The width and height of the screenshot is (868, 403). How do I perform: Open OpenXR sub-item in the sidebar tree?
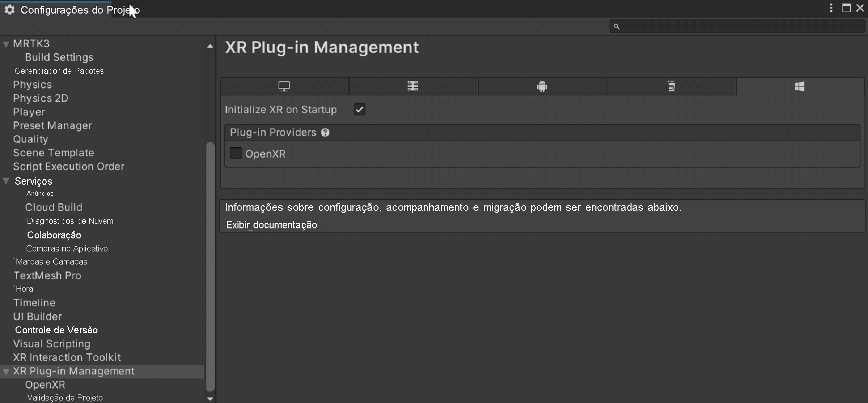coord(45,385)
